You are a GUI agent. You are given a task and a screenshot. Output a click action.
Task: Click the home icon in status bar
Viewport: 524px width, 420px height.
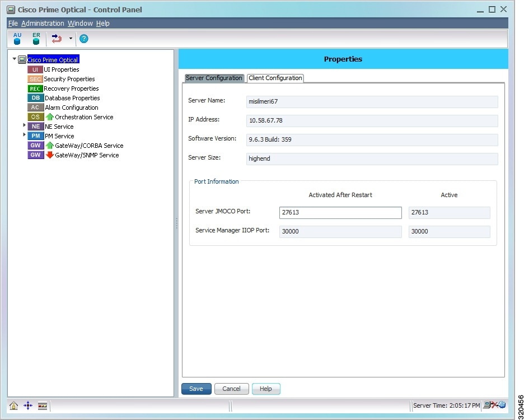14,406
